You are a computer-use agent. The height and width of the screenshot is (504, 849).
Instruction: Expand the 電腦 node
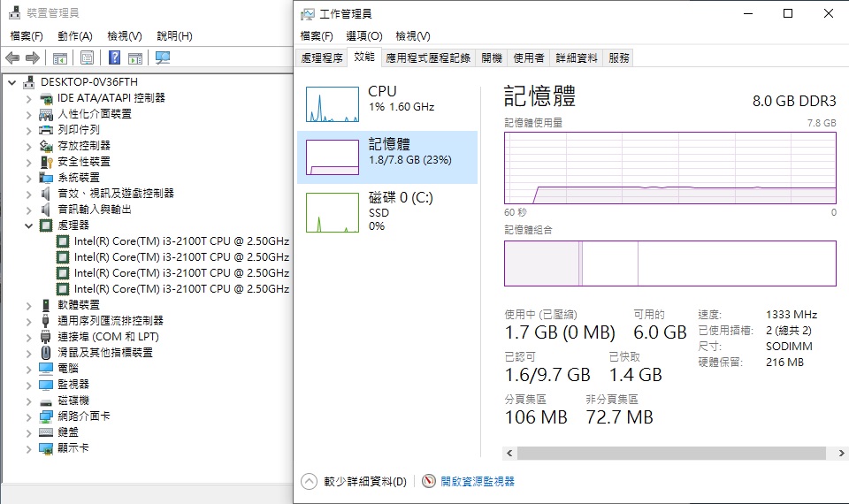pos(28,370)
